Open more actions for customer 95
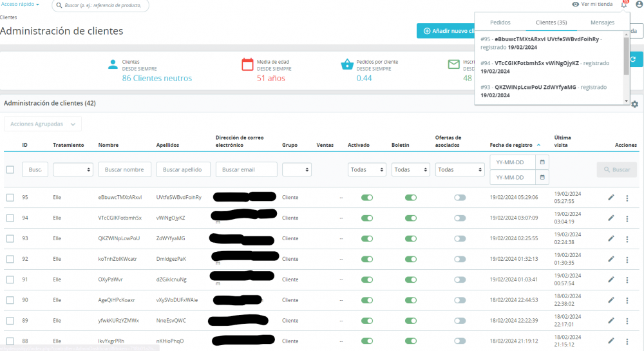Screen dimensions: 644x351 627,198
